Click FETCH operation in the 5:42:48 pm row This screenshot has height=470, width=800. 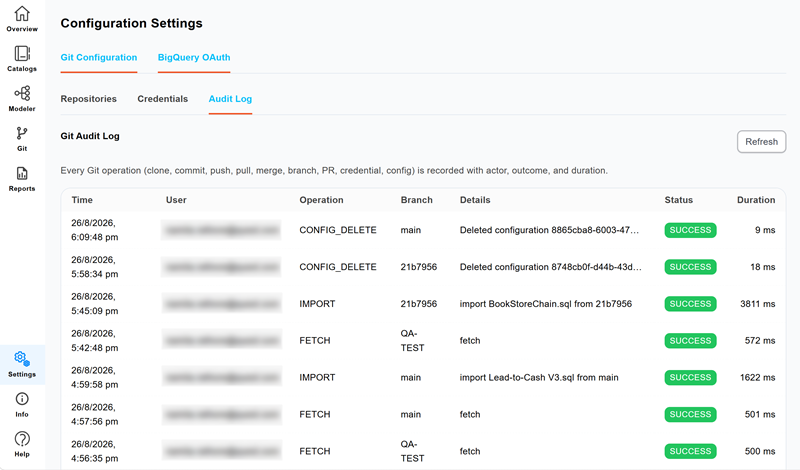click(315, 340)
